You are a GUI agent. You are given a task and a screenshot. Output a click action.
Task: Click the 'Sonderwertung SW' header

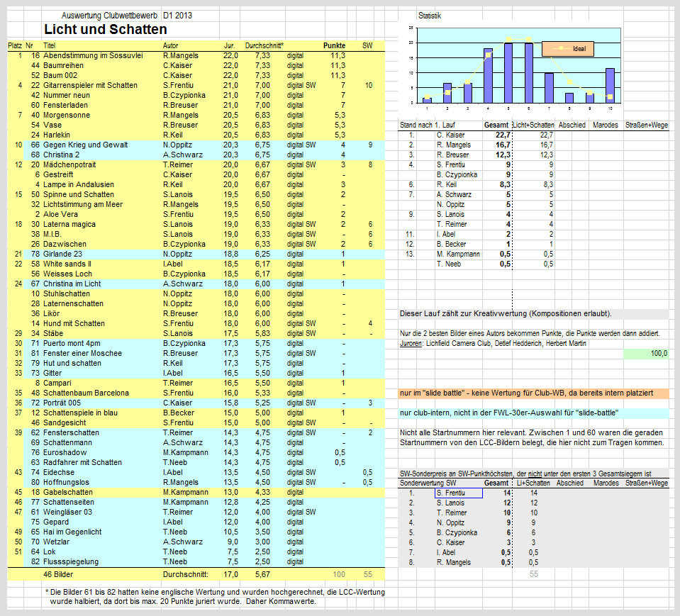point(428,483)
